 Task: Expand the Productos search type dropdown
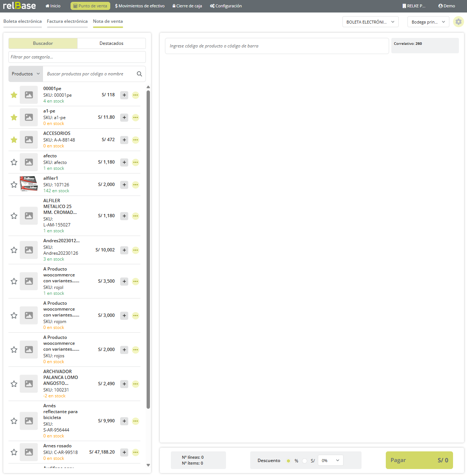coord(26,74)
